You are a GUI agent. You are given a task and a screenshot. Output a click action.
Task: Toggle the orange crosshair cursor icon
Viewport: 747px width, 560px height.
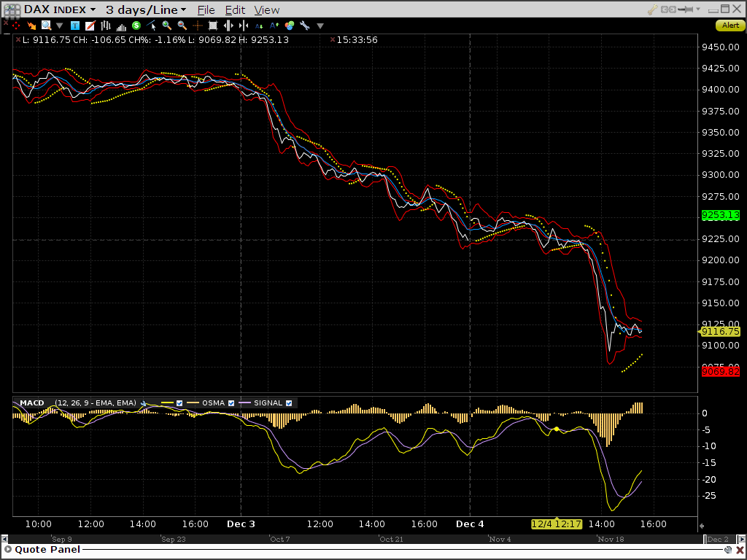pyautogui.click(x=197, y=26)
